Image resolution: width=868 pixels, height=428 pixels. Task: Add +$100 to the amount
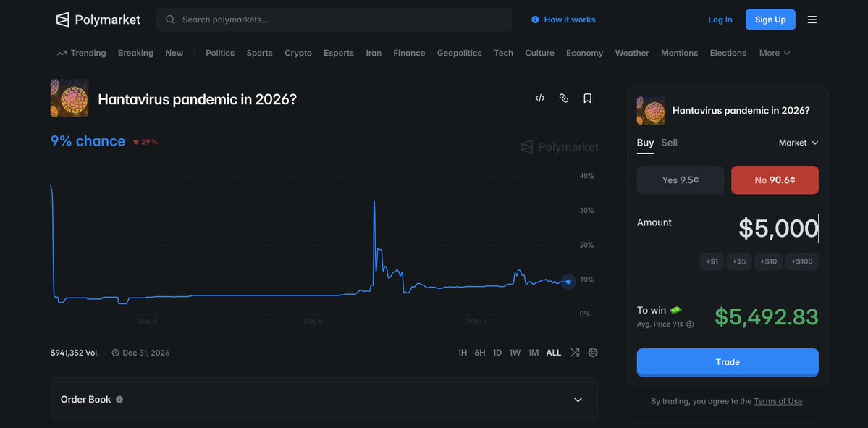point(801,261)
